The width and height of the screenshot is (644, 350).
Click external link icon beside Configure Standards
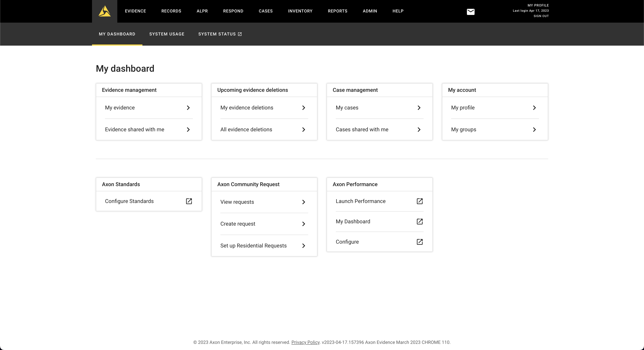coord(189,201)
